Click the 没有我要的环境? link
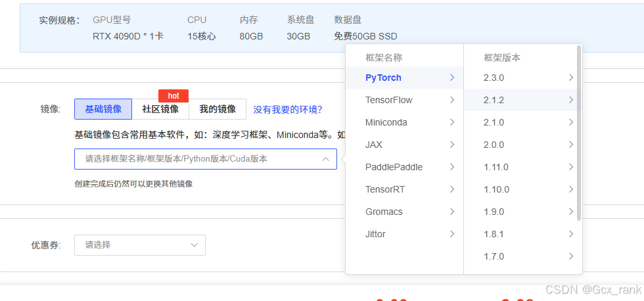 click(288, 110)
